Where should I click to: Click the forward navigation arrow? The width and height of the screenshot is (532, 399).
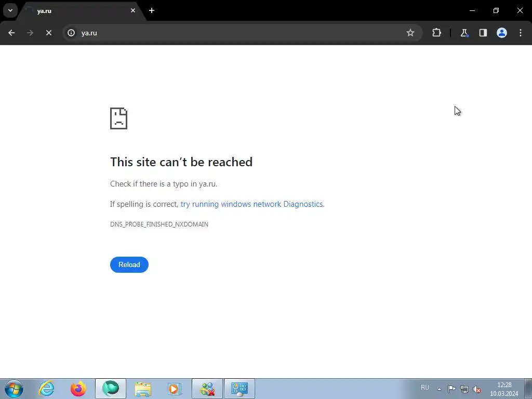30,33
